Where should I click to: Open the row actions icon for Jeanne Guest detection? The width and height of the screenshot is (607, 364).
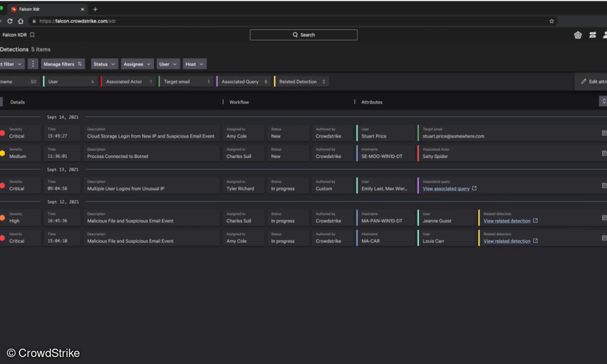(x=604, y=218)
